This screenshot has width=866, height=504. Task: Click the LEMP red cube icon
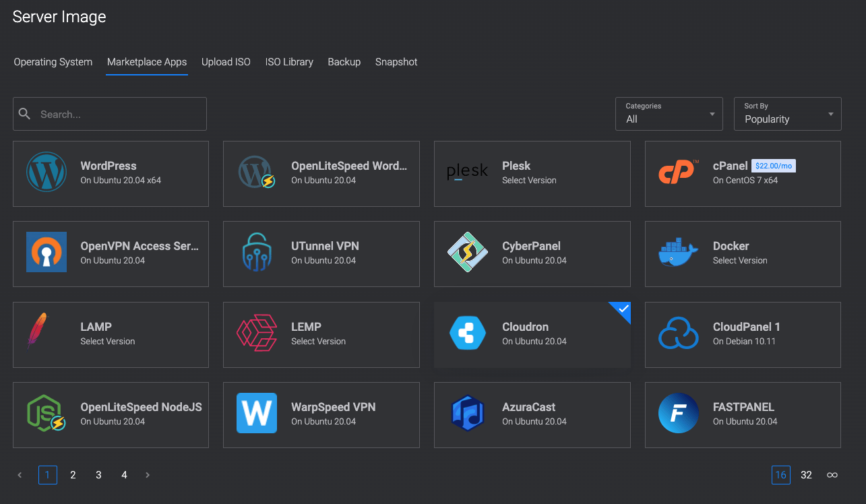click(x=257, y=332)
